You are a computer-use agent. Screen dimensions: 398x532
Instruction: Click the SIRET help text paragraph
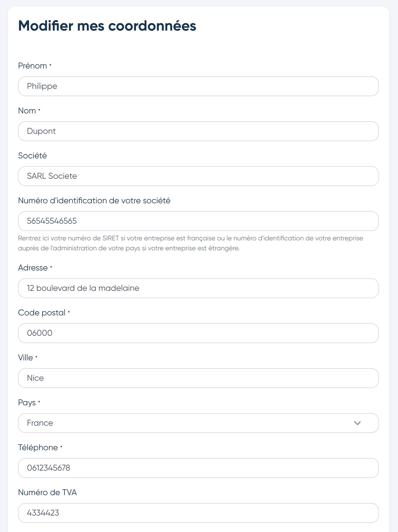[x=190, y=243]
